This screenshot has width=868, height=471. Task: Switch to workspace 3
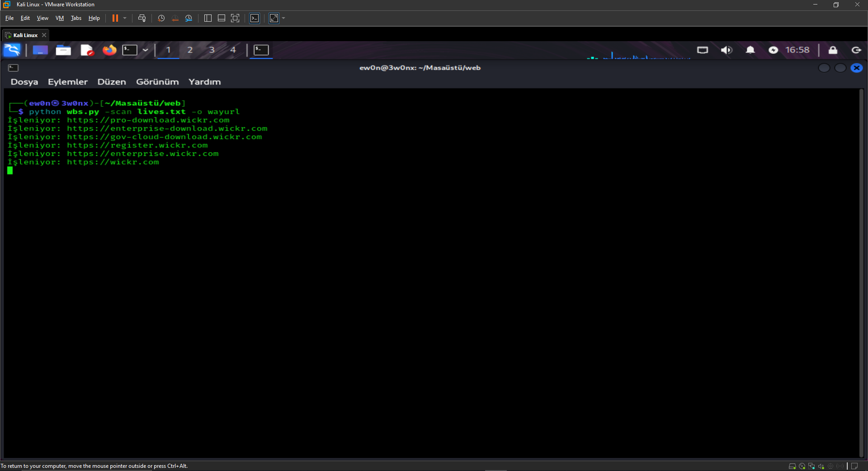[212, 50]
